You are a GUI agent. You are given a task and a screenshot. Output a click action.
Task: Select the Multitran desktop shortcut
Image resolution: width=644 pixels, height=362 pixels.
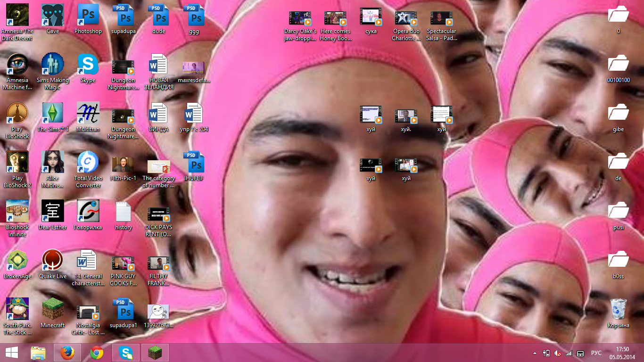pos(88,114)
